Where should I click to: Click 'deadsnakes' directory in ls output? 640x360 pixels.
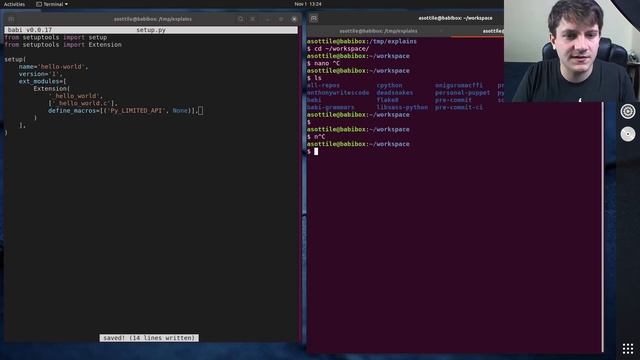pos(395,93)
